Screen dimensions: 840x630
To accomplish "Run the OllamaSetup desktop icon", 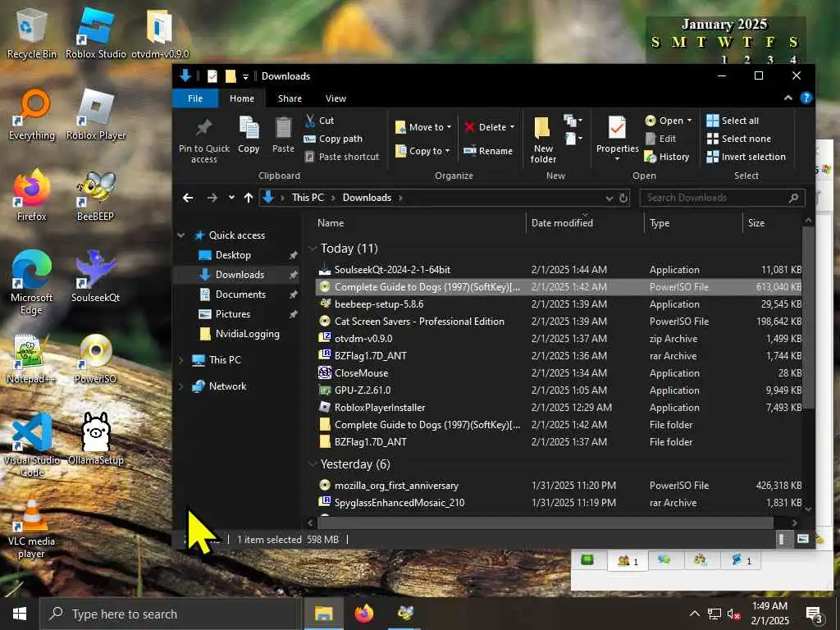I will pyautogui.click(x=96, y=440).
